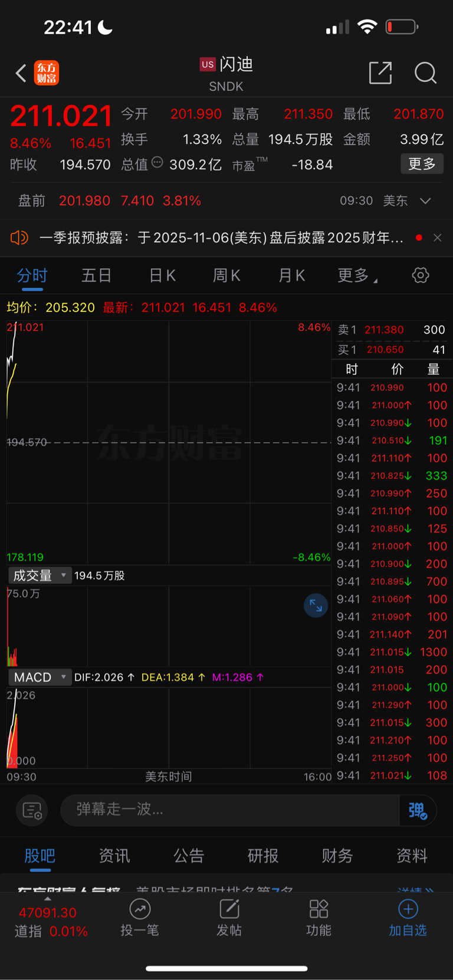Tap the 总值 info bubble icon
The image size is (453, 980).
tap(157, 162)
